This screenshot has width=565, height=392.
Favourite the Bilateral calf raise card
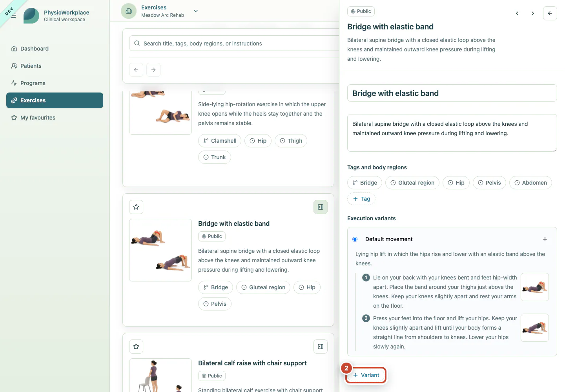pyautogui.click(x=136, y=347)
